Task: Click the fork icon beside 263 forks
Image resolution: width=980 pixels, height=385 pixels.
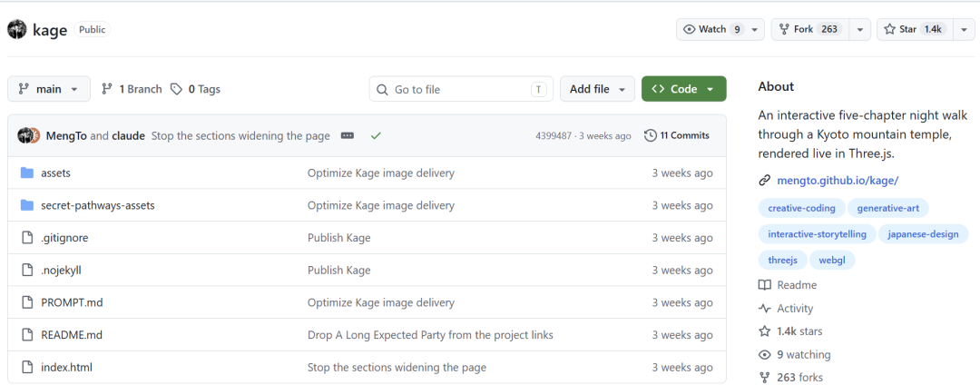Action: pos(764,378)
